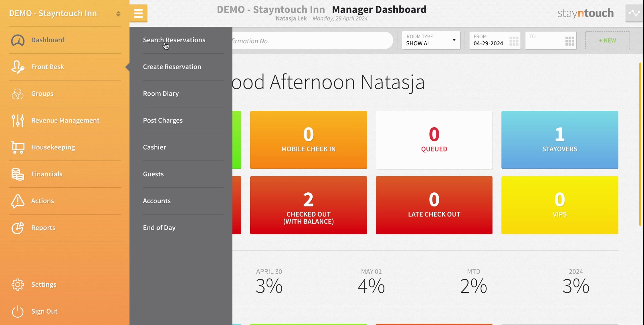644x325 pixels.
Task: Click the 2024 occupancy 3% value
Action: coord(576,286)
